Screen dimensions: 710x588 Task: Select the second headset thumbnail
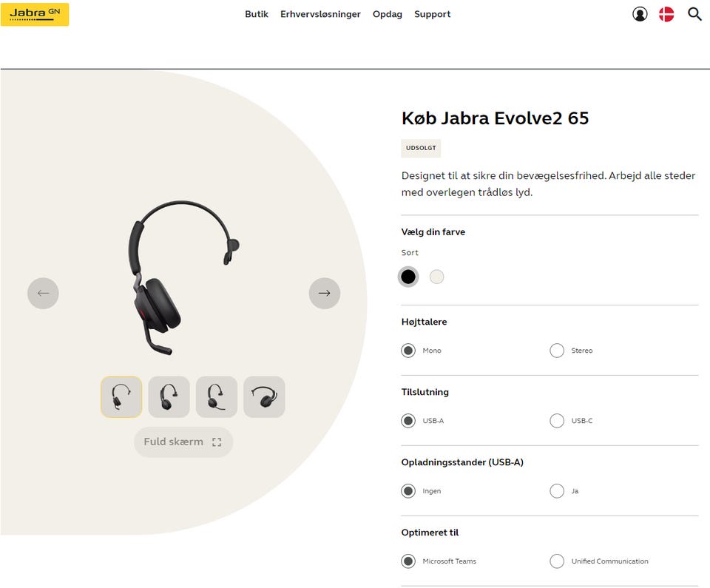169,397
